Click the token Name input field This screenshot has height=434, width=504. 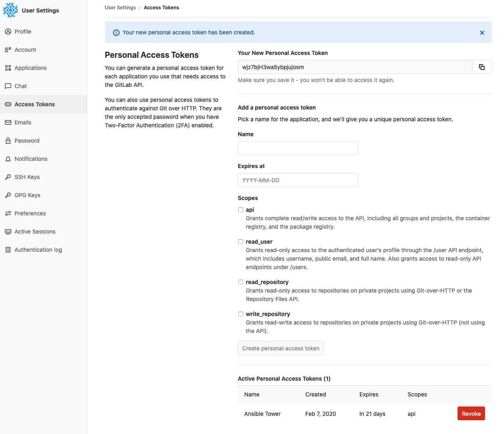[x=298, y=148]
